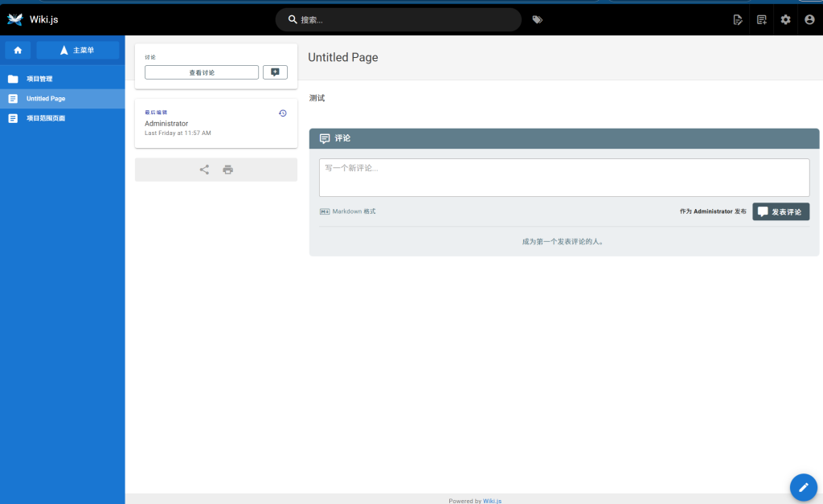View page history clock icon
The width and height of the screenshot is (823, 504).
coord(282,113)
